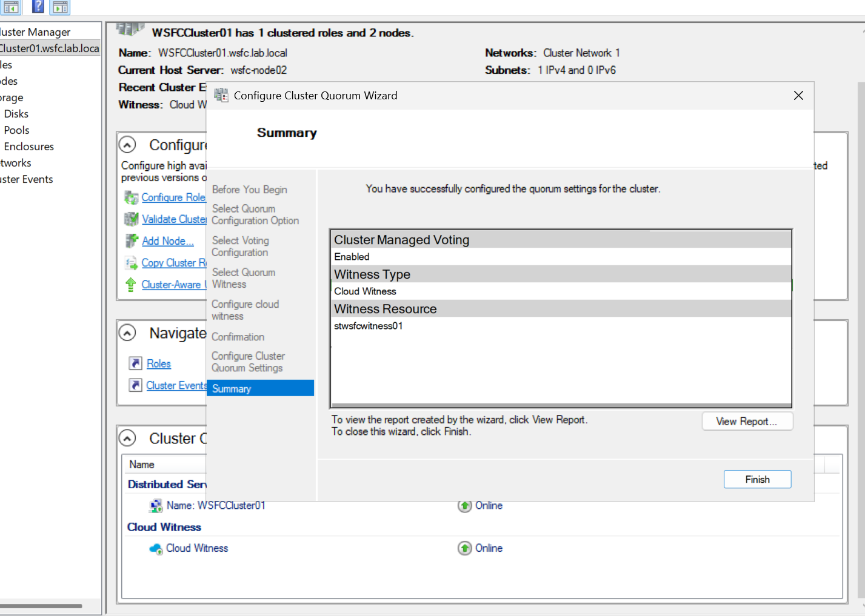Open the Add Node link
Image resolution: width=865 pixels, height=616 pixels.
pos(168,241)
